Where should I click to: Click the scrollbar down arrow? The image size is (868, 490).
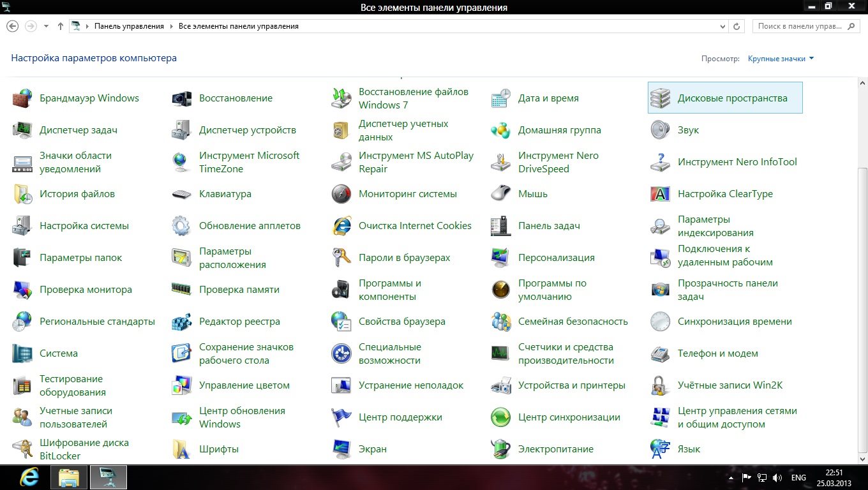tap(862, 459)
